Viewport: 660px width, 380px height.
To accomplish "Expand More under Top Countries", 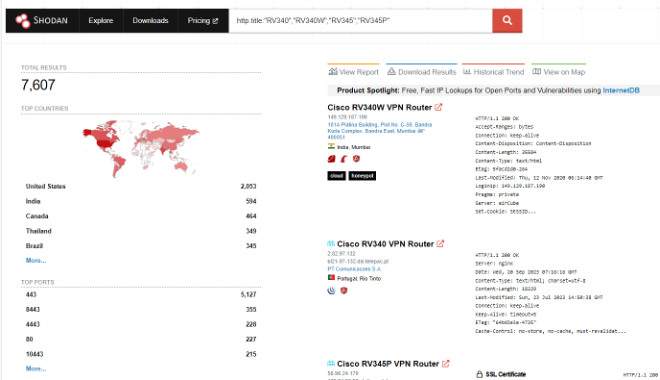I will (x=36, y=260).
